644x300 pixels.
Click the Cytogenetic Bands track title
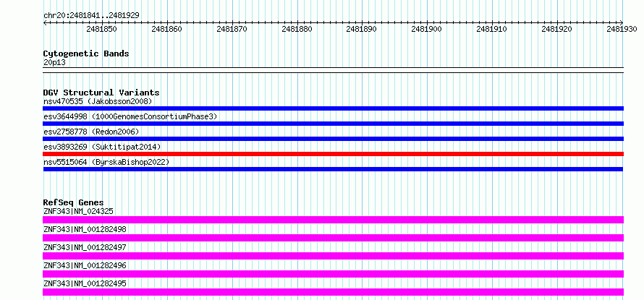[86, 53]
